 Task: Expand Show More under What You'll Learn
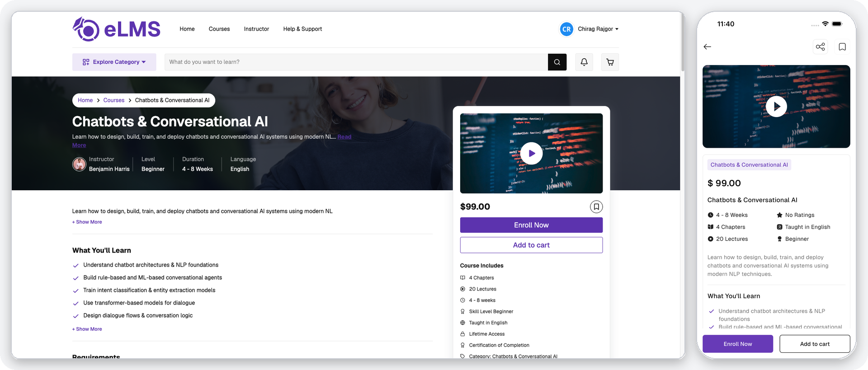pos(87,329)
